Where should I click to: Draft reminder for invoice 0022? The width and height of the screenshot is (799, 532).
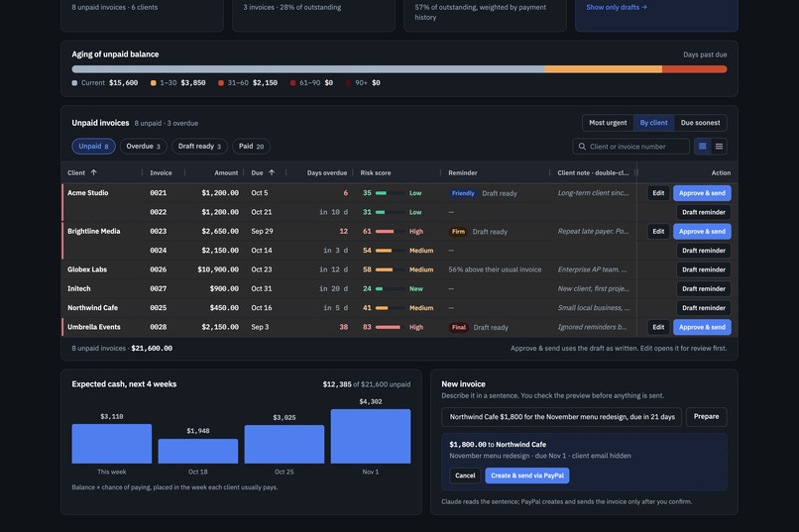[704, 212]
